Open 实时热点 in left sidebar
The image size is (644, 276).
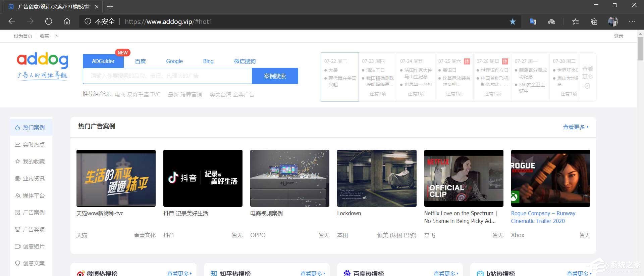[33, 144]
